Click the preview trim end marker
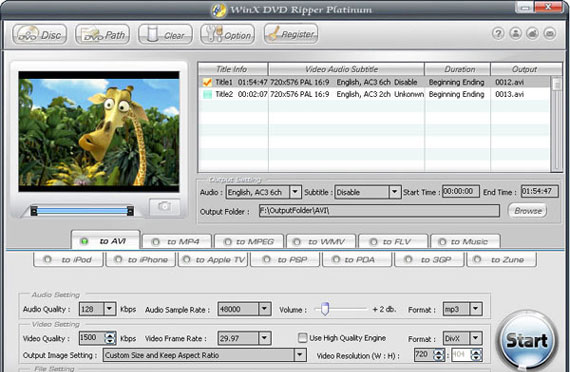570x372 pixels. [x=130, y=211]
